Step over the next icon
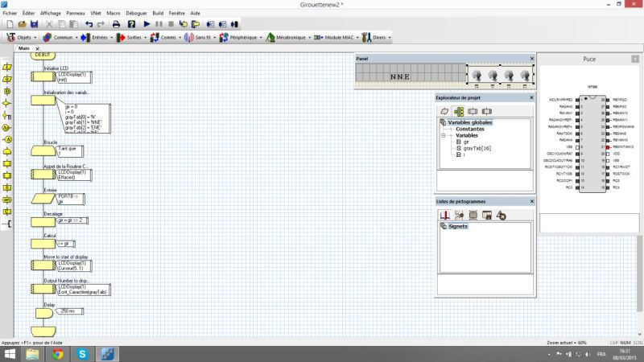644x362 pixels. pyautogui.click(x=196, y=25)
